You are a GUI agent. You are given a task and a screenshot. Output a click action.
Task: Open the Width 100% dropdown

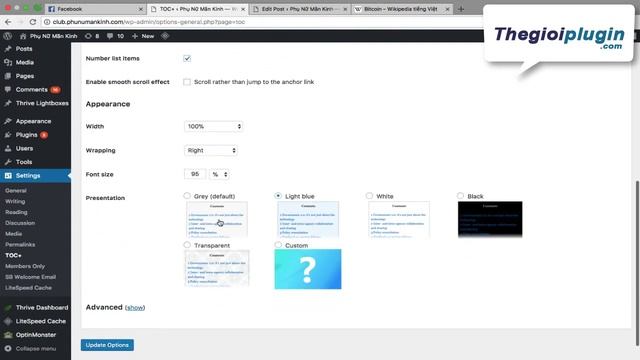point(213,127)
